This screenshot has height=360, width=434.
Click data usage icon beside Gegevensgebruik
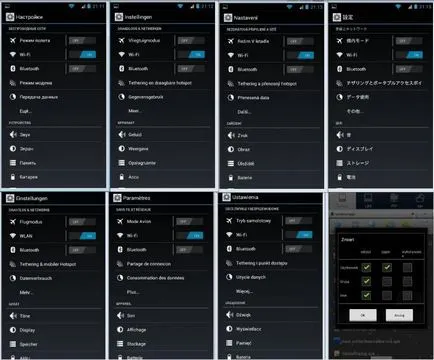click(122, 97)
